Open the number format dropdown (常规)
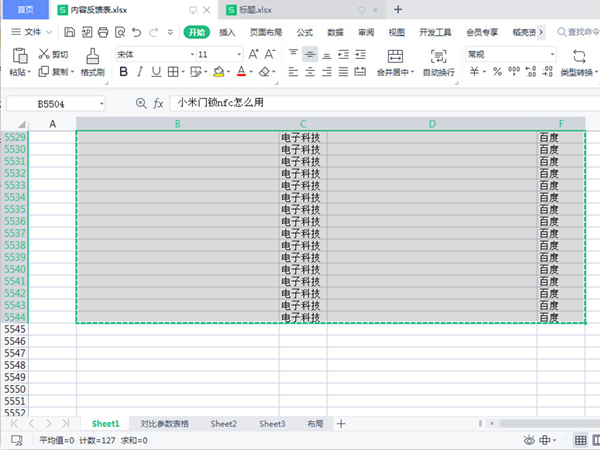 click(545, 54)
